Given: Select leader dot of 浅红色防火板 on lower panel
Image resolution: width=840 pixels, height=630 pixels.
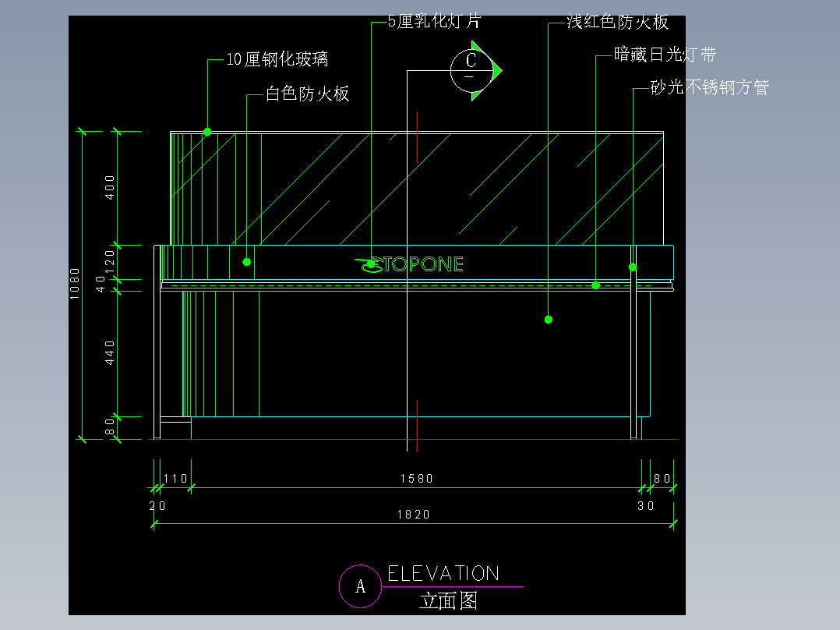Looking at the screenshot, I should click(x=548, y=320).
